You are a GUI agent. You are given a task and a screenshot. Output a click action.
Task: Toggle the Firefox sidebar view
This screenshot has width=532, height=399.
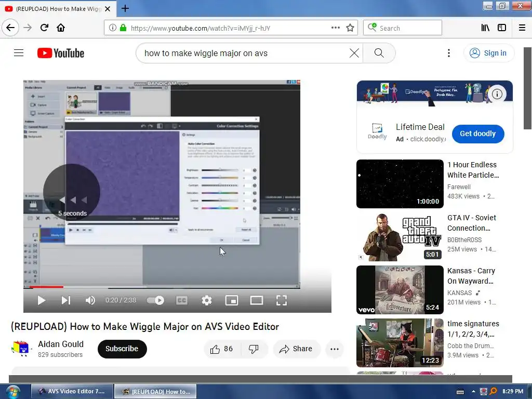[502, 28]
